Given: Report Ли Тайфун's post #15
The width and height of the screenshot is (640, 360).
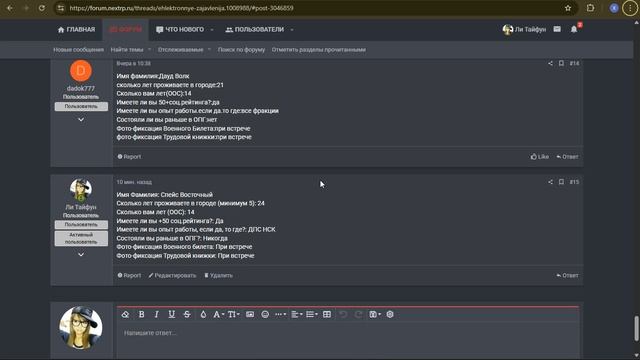Looking at the screenshot, I should click(129, 276).
